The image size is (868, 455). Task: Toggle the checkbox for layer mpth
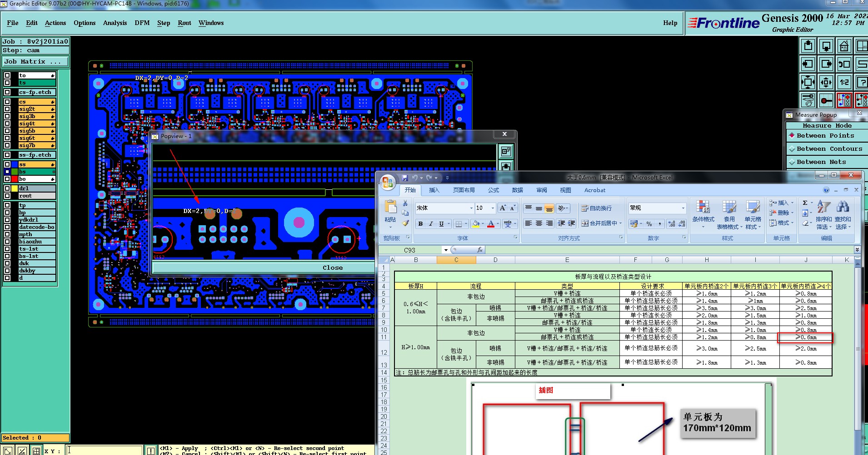(7, 234)
